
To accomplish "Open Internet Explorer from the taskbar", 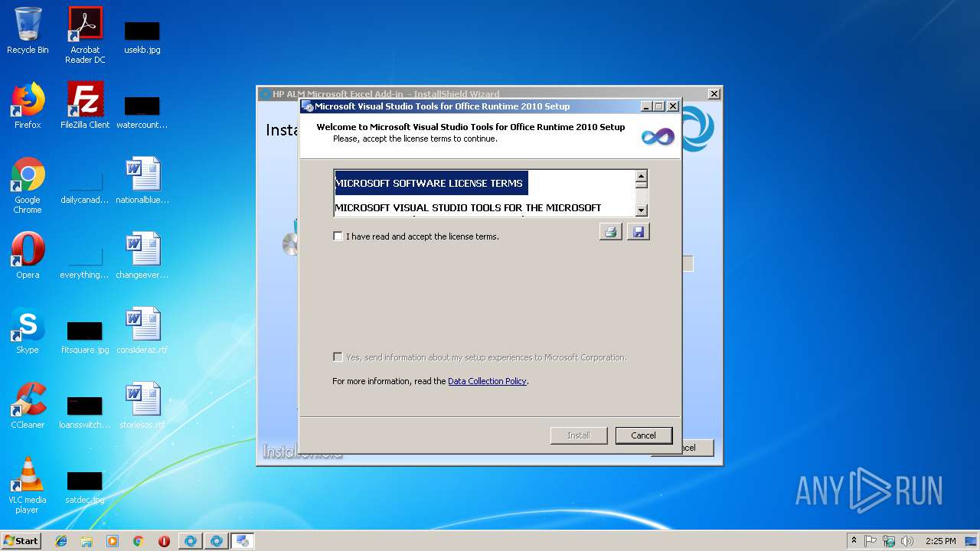I will pos(61,541).
